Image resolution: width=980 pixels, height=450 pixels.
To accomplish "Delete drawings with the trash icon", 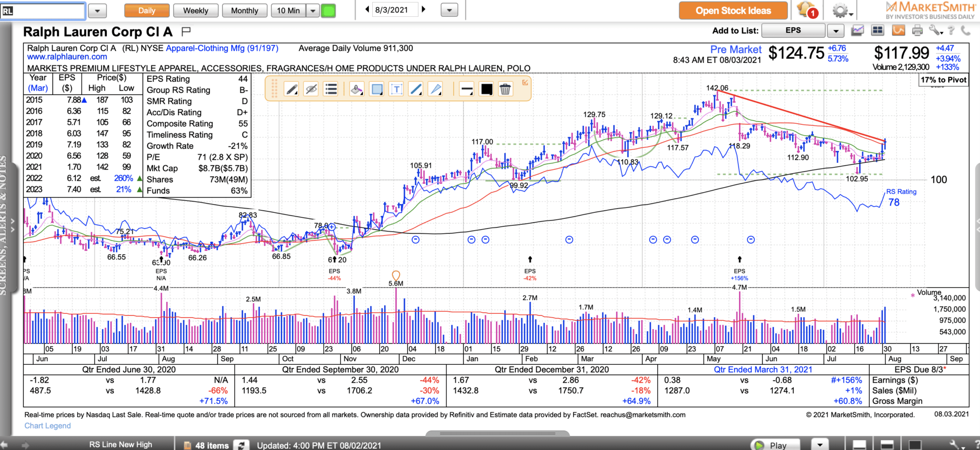I will pyautogui.click(x=505, y=89).
